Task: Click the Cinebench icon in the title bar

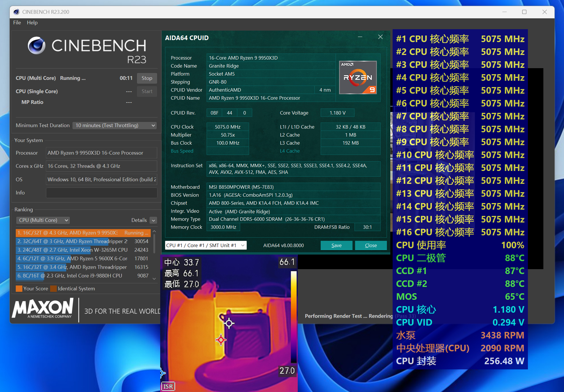Action: coord(16,12)
